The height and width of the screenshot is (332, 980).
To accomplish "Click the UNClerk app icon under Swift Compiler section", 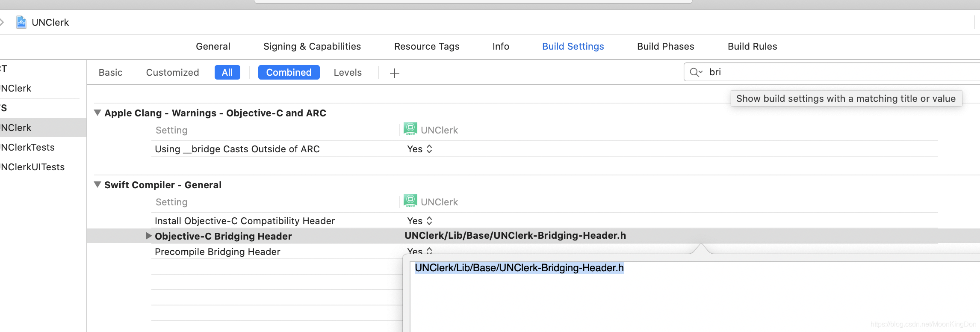I will pyautogui.click(x=410, y=201).
